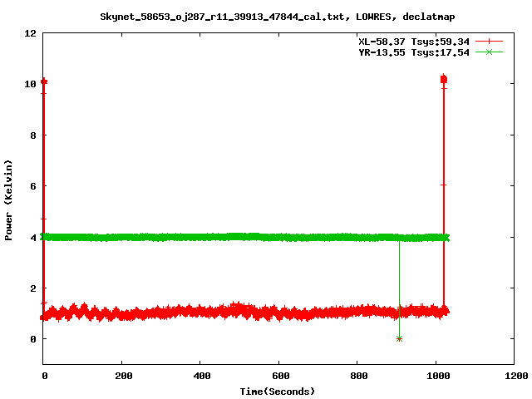
Task: Click the Power (Kelvin) y-axis label
Action: 8,200
